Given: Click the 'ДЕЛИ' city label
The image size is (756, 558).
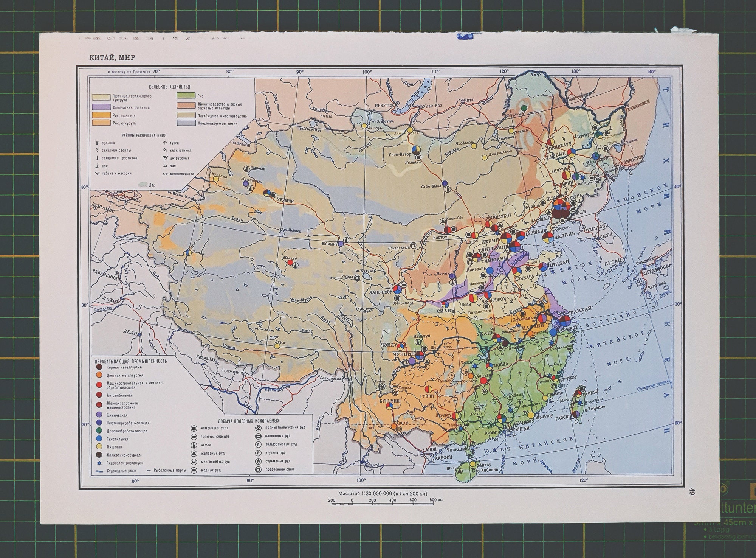Looking at the screenshot, I should pos(130,331).
